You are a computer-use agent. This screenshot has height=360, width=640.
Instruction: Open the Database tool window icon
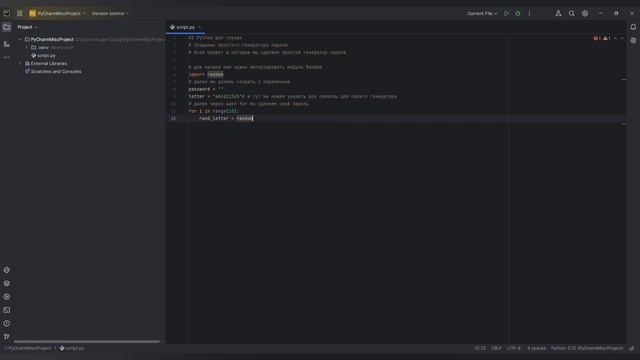tap(633, 40)
